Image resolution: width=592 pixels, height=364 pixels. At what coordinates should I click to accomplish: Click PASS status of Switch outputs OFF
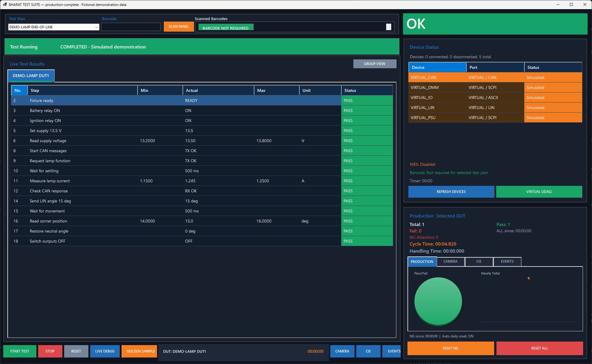click(x=367, y=241)
